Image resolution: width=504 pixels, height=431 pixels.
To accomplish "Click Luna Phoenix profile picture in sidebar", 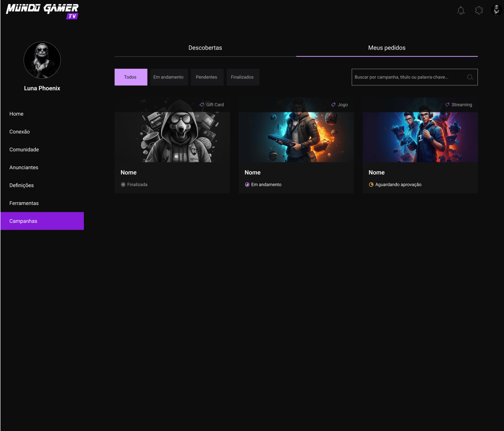I will click(x=42, y=60).
